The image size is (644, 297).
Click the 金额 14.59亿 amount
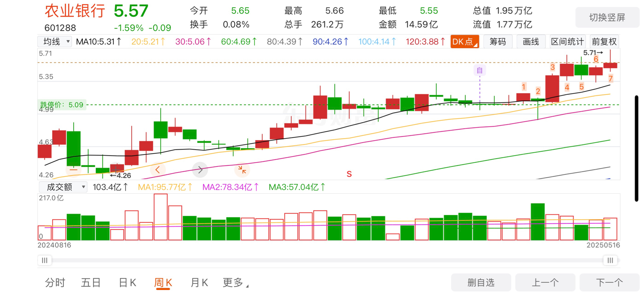(408, 25)
